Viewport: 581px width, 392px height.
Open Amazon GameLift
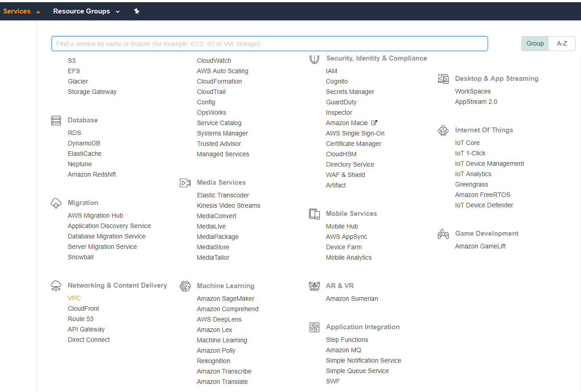(x=481, y=246)
